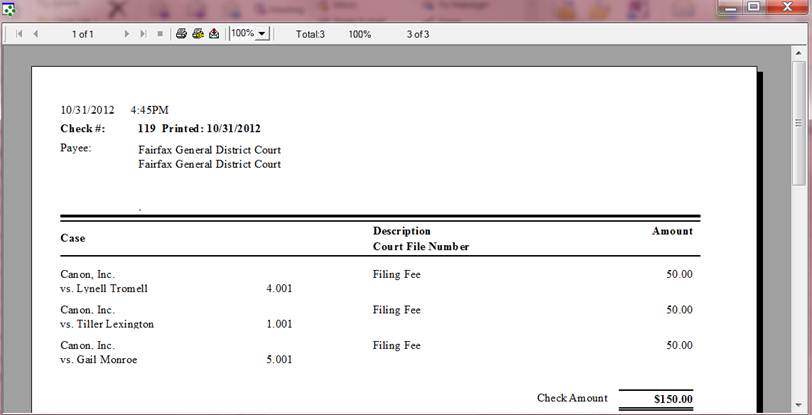Export the report to file

click(x=214, y=34)
